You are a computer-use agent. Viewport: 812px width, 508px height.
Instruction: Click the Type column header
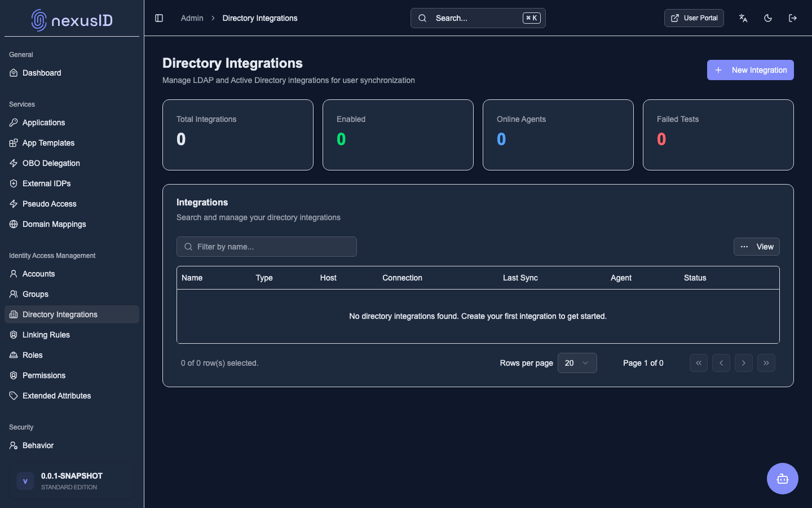point(264,278)
